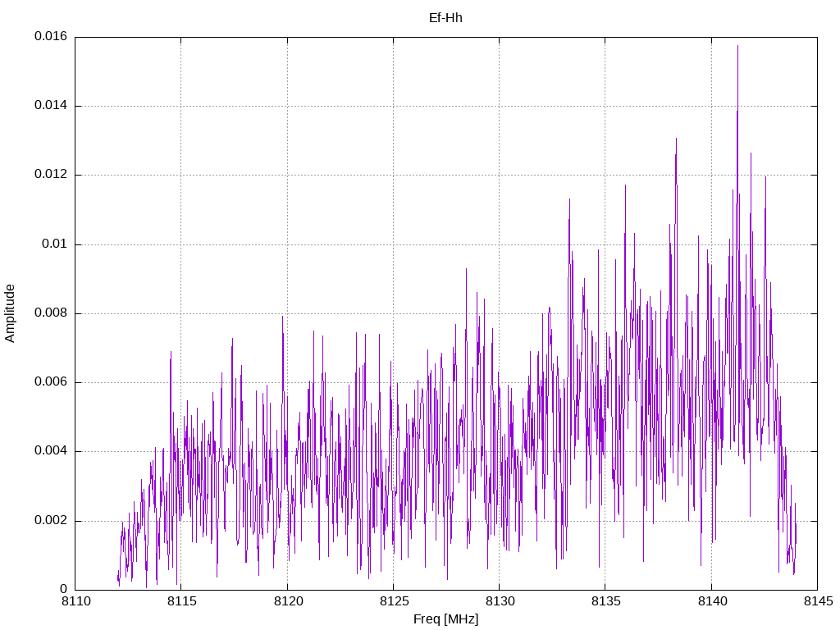The width and height of the screenshot is (840, 630).
Task: Click the 0.01 y-axis tick label
Action: (x=55, y=244)
